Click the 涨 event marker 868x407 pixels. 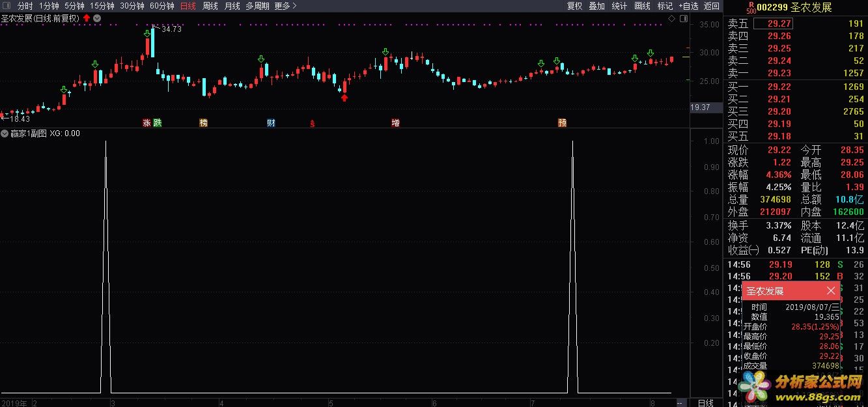147,122
